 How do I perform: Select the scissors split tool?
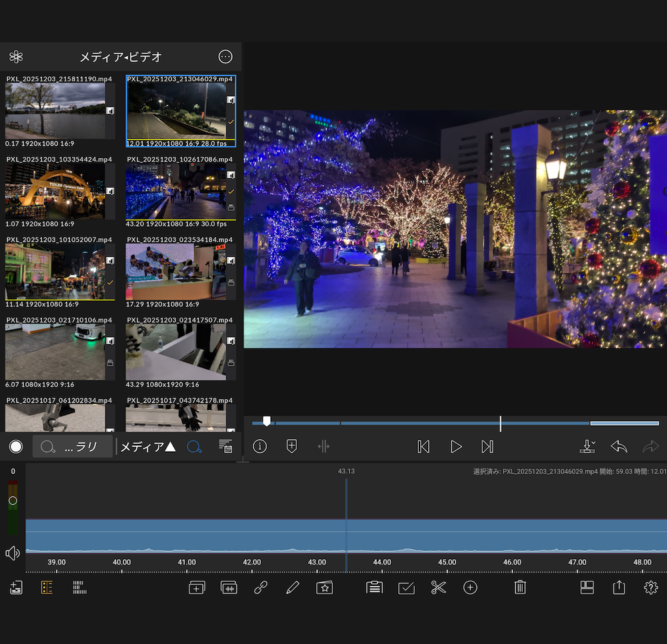[x=438, y=587]
